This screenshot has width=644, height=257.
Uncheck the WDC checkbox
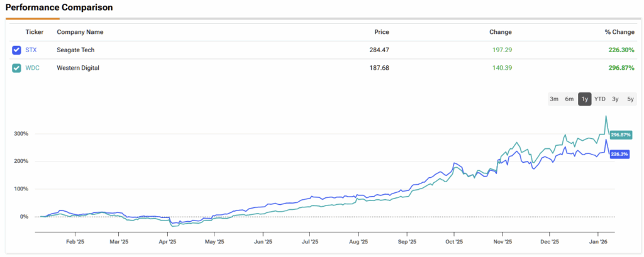[x=16, y=68]
